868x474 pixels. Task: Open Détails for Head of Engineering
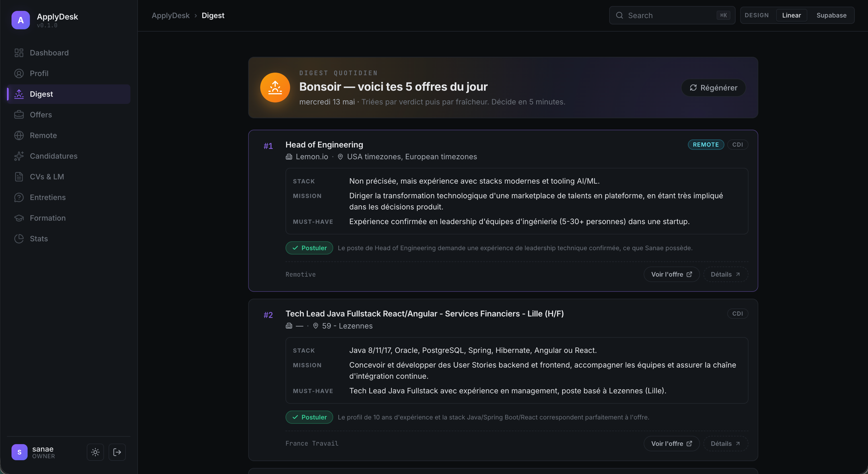725,274
